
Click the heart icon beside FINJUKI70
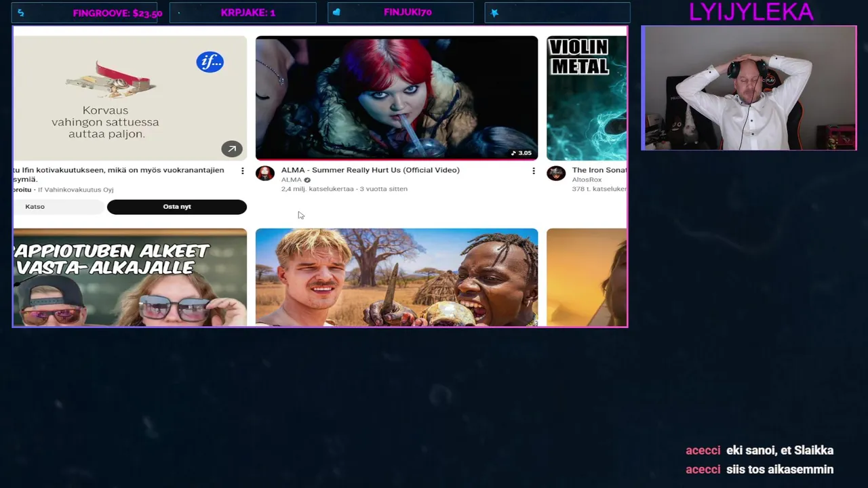click(x=337, y=13)
